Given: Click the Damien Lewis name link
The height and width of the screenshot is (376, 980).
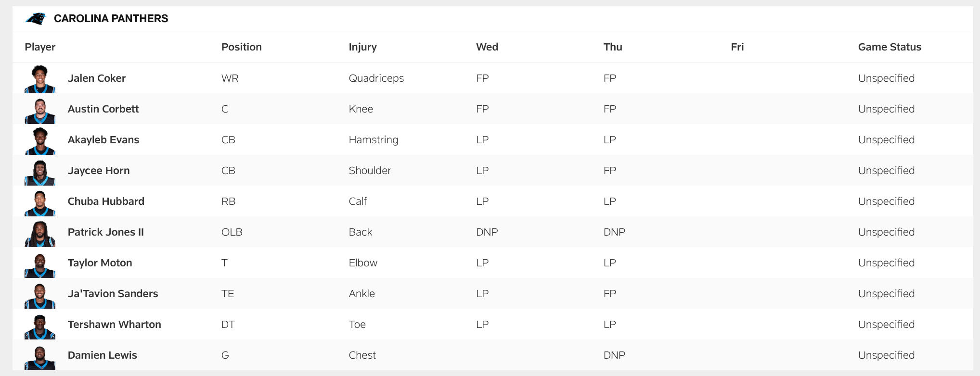Looking at the screenshot, I should 102,355.
